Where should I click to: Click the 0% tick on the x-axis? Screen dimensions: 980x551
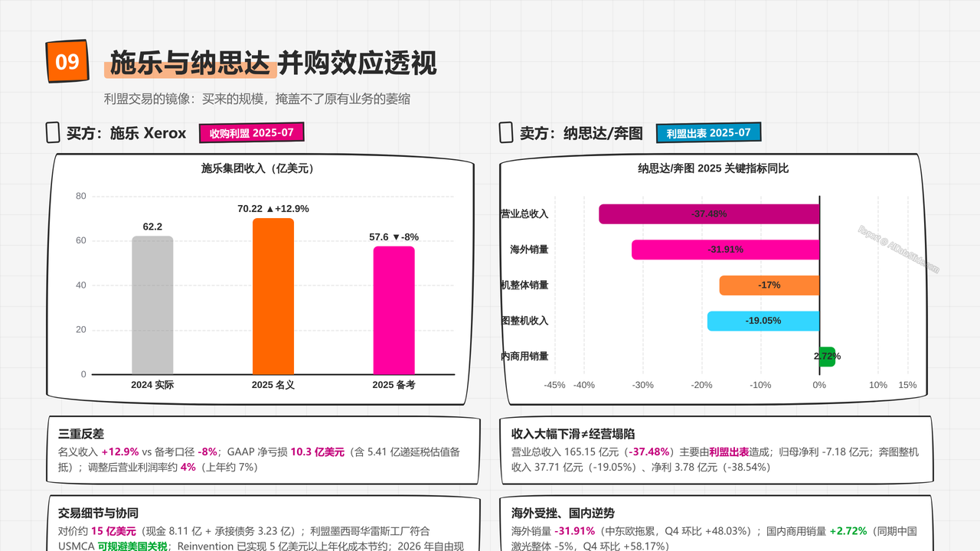tap(819, 385)
